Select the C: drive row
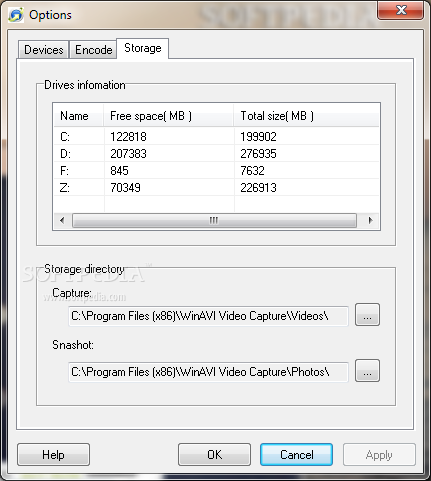Image resolution: width=431 pixels, height=481 pixels. click(x=216, y=136)
